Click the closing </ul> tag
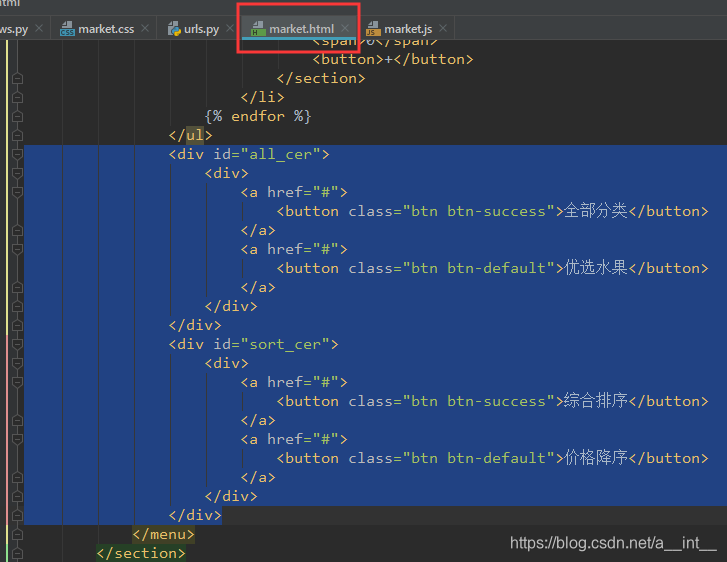This screenshot has width=727, height=562. coord(191,135)
